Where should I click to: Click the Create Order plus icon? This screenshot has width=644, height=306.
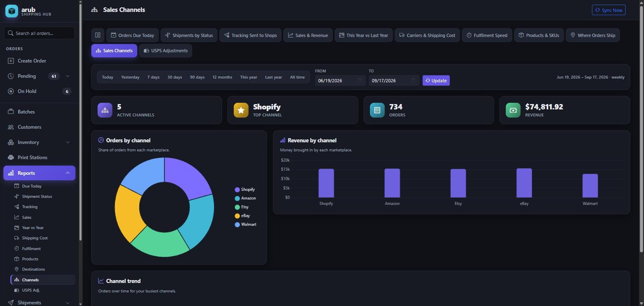tap(11, 61)
